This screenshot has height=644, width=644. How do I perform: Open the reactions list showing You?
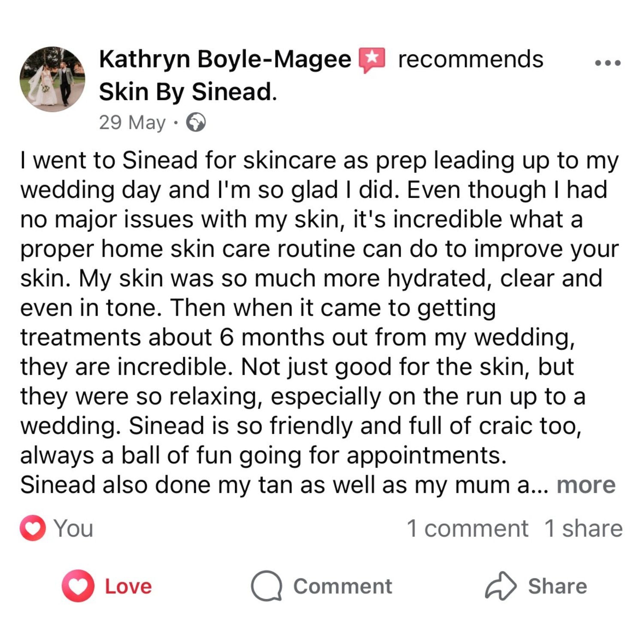point(73,528)
